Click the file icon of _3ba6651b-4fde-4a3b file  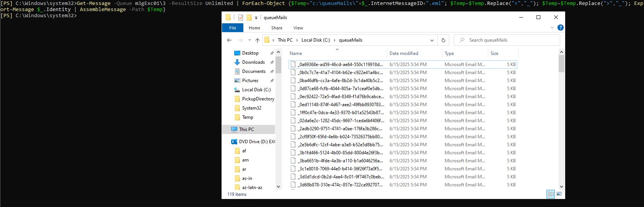[293, 161]
